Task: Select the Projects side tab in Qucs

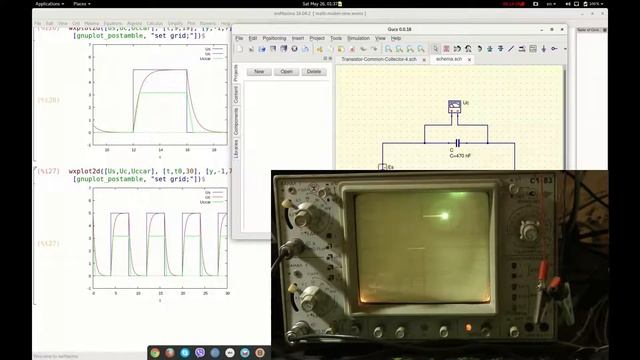Action: click(x=236, y=73)
